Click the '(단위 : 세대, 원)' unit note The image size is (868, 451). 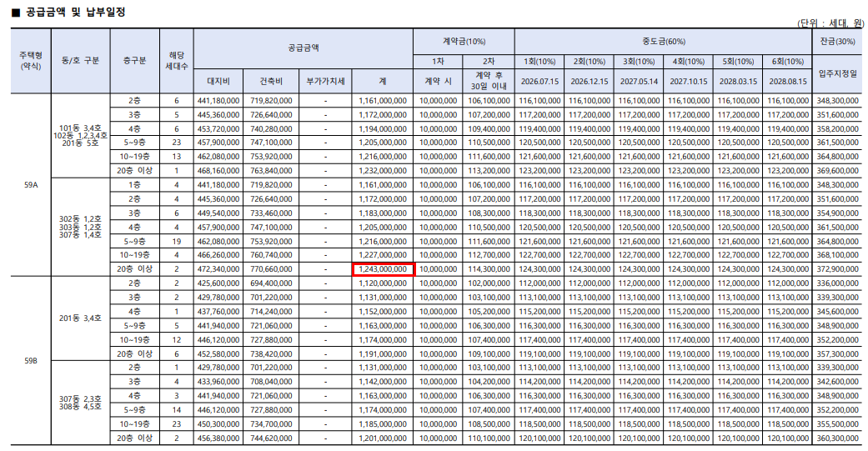(x=830, y=23)
